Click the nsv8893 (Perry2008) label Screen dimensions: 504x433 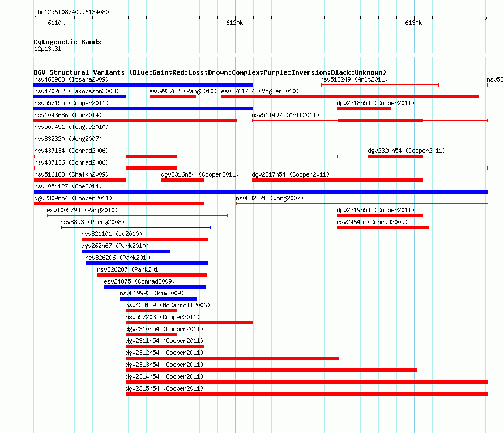[92, 222]
